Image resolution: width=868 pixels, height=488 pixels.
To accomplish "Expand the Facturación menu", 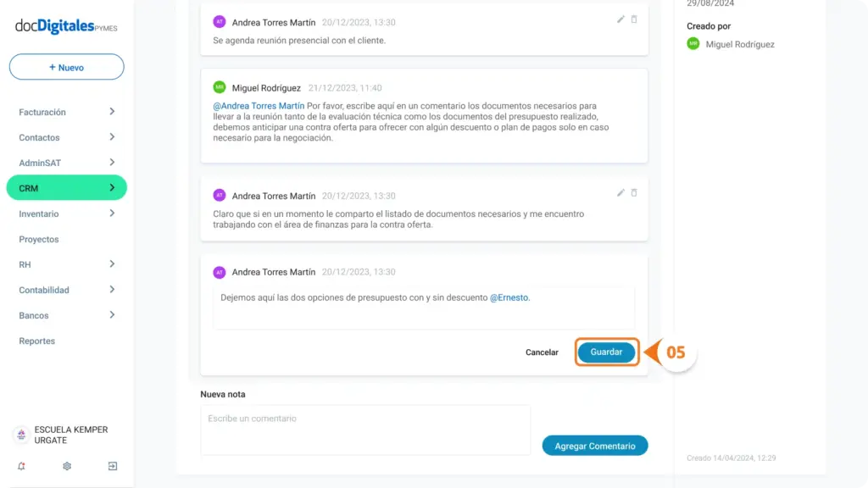I will pos(66,112).
